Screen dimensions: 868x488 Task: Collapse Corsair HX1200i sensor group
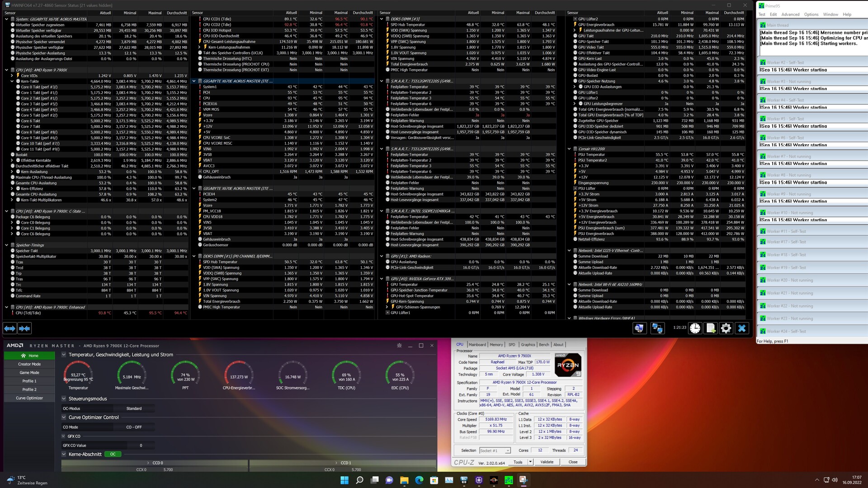(569, 149)
